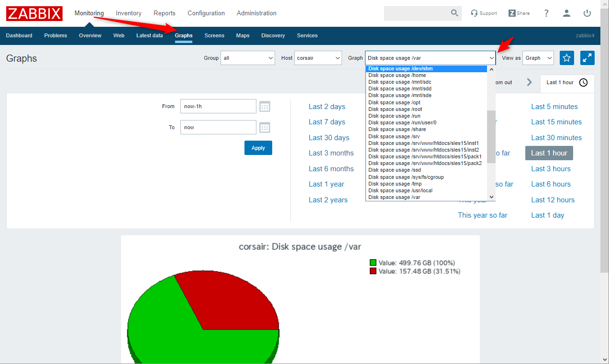Image resolution: width=609 pixels, height=364 pixels.
Task: Open the Group dropdown
Action: pyautogui.click(x=248, y=58)
